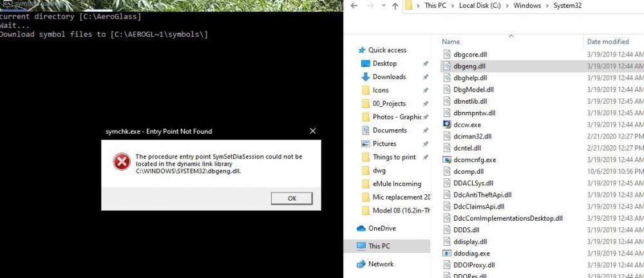Select the DbgModel.dll file

pyautogui.click(x=473, y=89)
